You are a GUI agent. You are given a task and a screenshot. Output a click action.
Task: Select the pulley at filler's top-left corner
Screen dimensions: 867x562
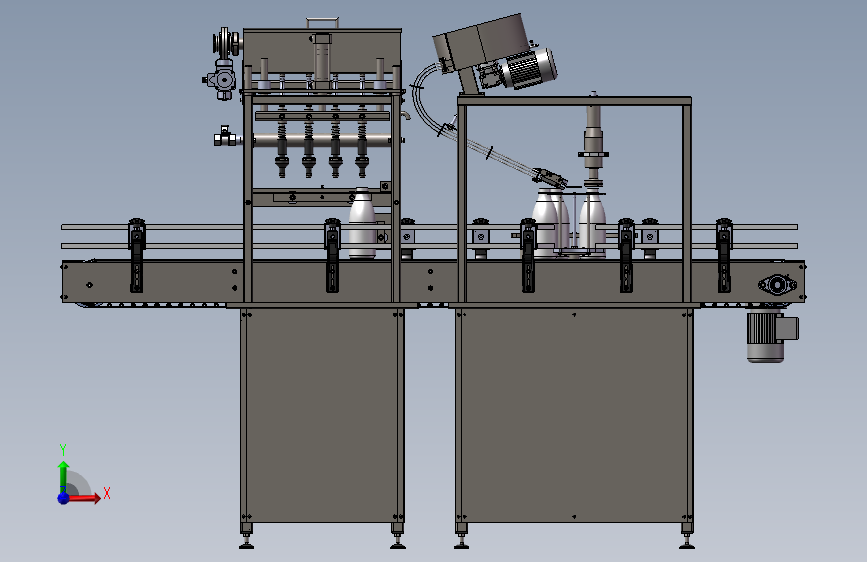[226, 43]
